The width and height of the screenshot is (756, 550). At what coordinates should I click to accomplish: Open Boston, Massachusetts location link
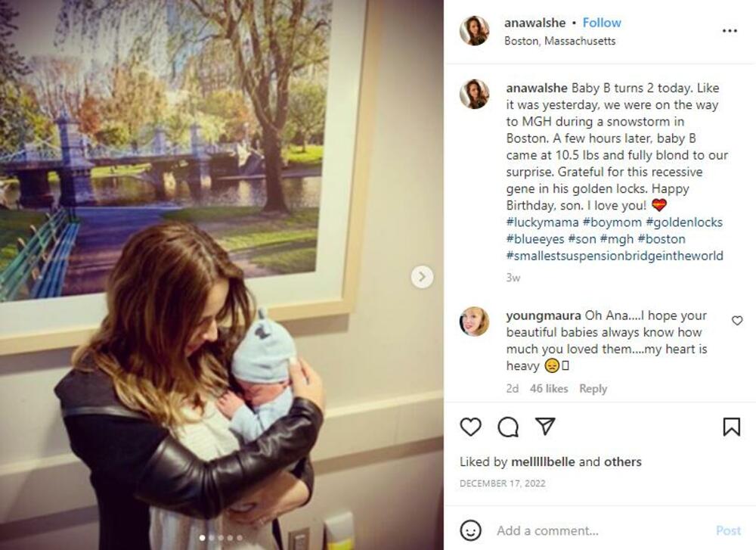(x=559, y=41)
